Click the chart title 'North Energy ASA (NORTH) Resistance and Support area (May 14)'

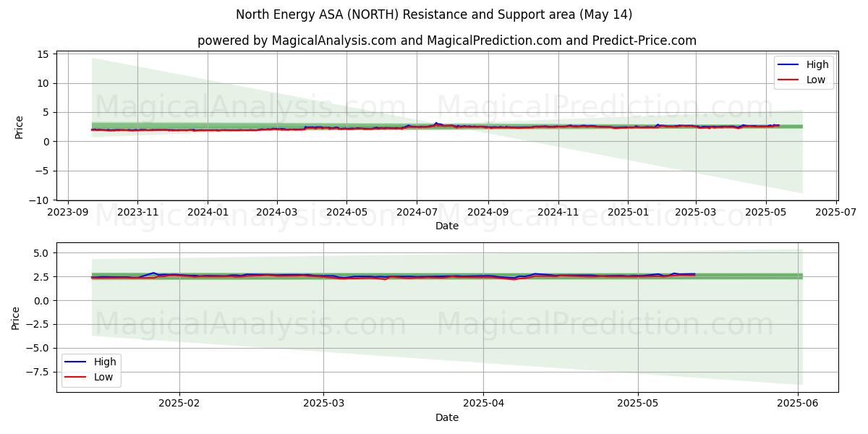click(x=434, y=14)
